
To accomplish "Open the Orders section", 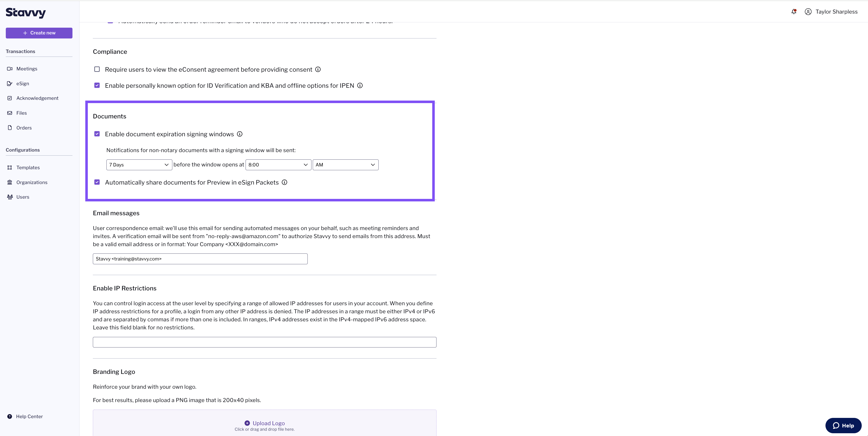I will point(24,127).
